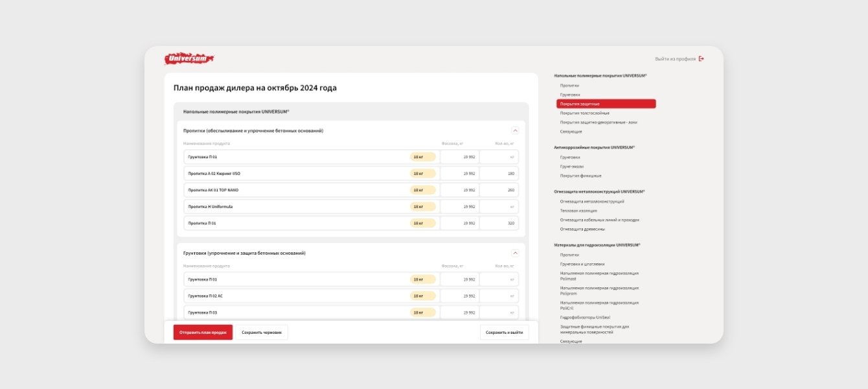Click sidebar heading Материалы для гидроизоляции UNIVERSUM

(x=597, y=245)
